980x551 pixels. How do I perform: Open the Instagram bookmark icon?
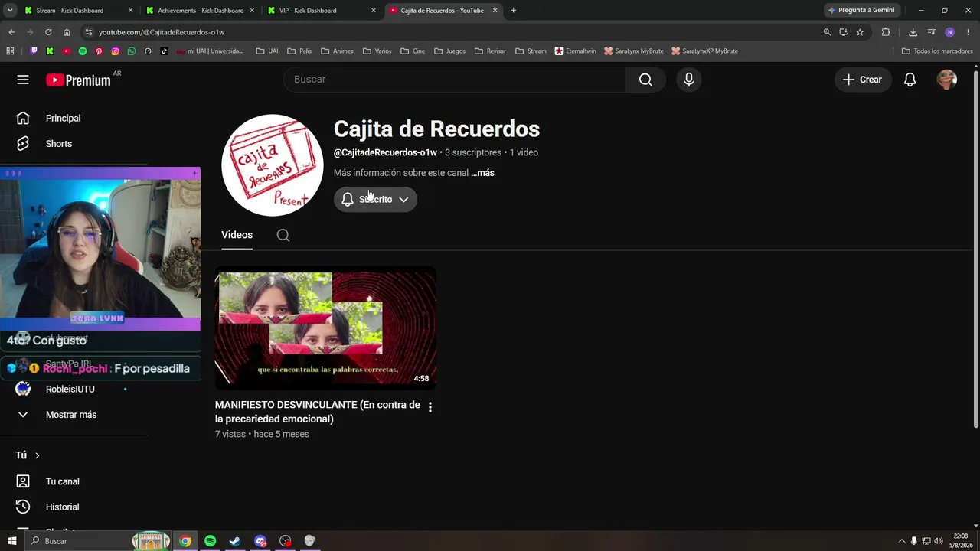(116, 51)
